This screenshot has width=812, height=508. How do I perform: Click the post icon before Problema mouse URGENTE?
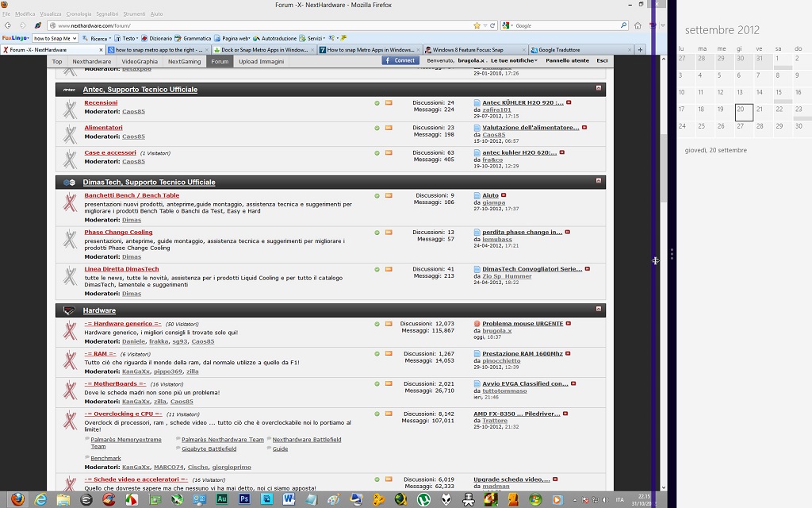pyautogui.click(x=477, y=324)
